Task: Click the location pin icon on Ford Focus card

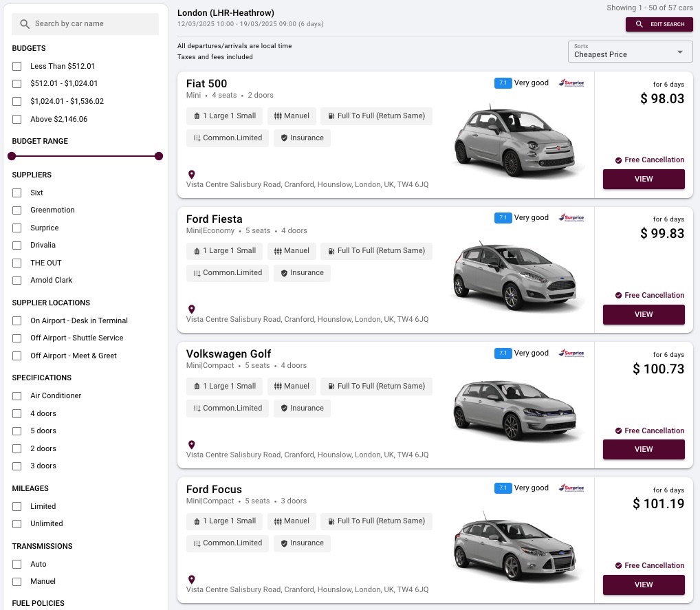Action: point(192,580)
